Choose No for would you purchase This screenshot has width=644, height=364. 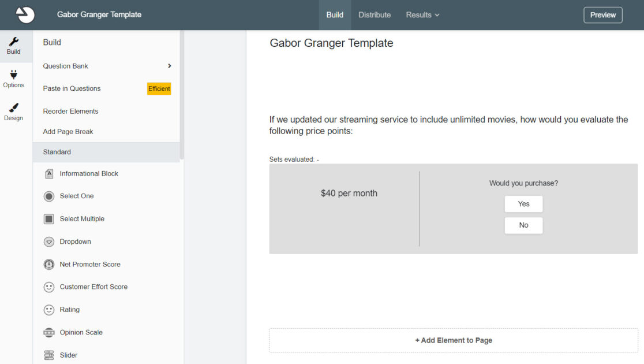click(x=523, y=225)
